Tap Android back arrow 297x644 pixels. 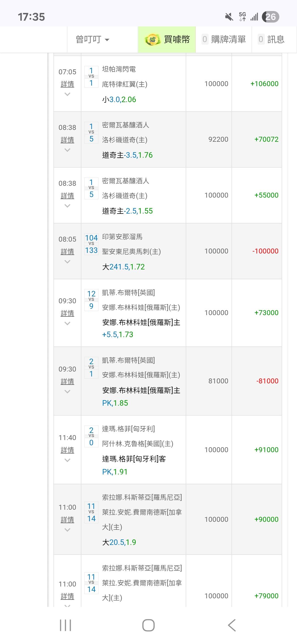232,625
